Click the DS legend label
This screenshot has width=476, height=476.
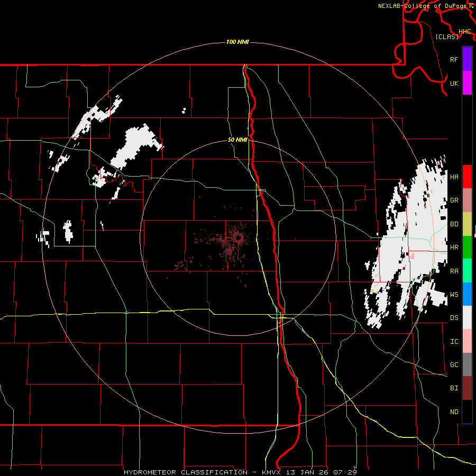(x=454, y=317)
